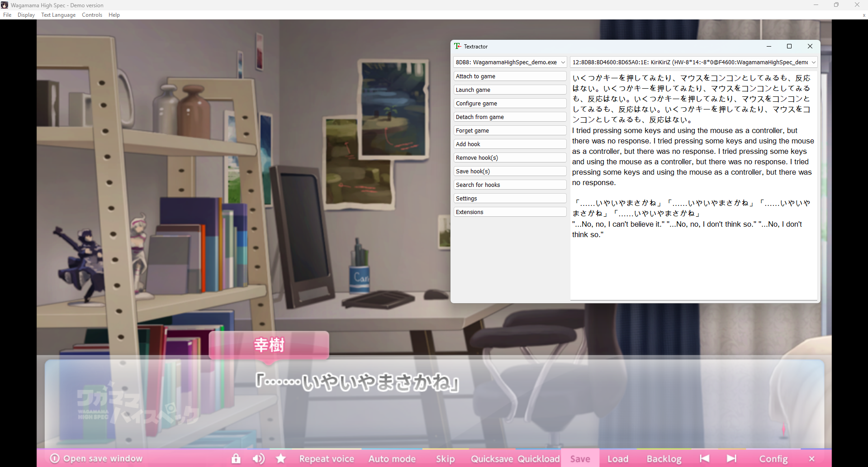Click Wagamama High Spec window app icon
This screenshot has width=868, height=467.
(x=5, y=5)
